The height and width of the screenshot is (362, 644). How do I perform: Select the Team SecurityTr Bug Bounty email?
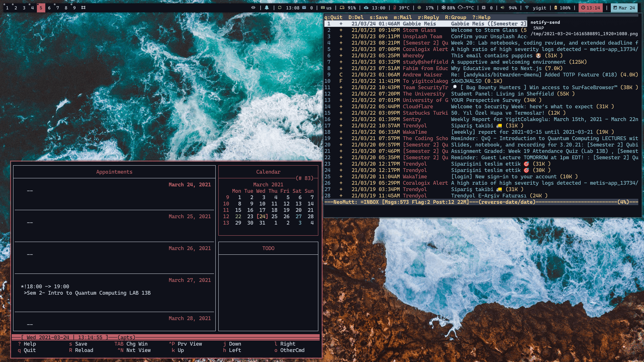click(x=481, y=87)
